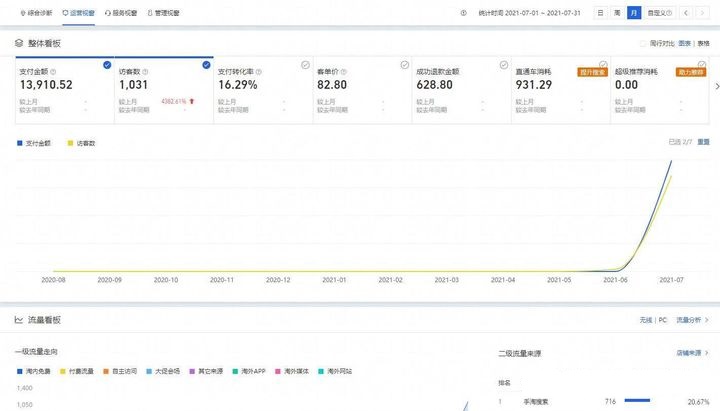
Task: Check the 支付转化率 metric card
Action: pyautogui.click(x=305, y=65)
